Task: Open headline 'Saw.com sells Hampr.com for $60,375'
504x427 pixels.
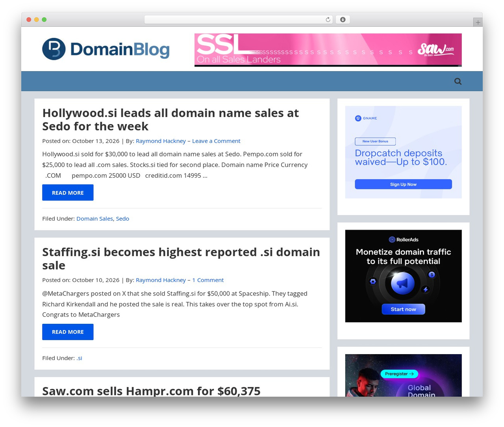Action: tap(151, 391)
